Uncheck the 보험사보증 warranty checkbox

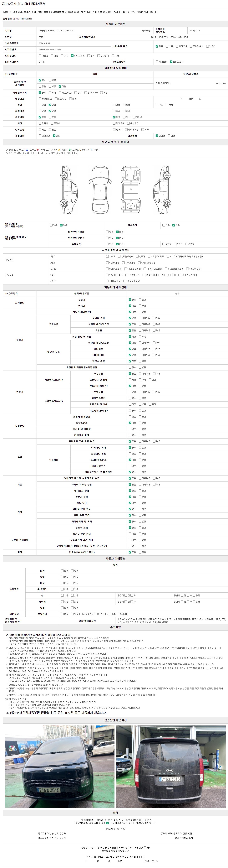click(x=171, y=62)
